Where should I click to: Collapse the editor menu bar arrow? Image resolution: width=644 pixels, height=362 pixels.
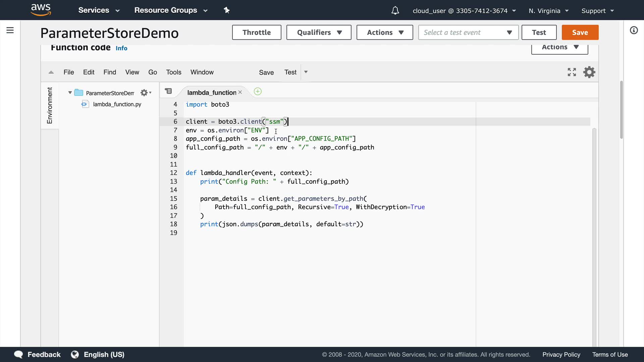click(x=51, y=72)
